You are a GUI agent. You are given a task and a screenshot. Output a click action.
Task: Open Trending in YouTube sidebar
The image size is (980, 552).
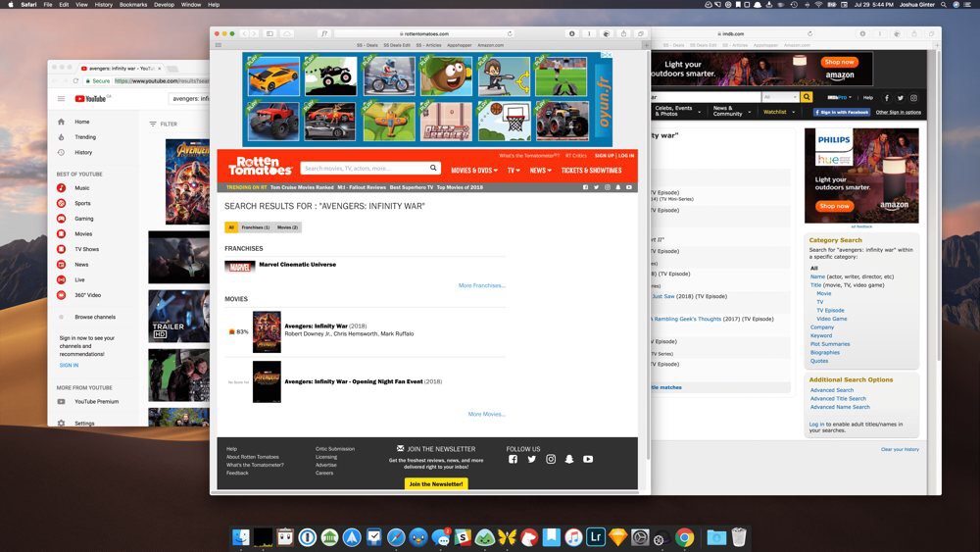[85, 137]
